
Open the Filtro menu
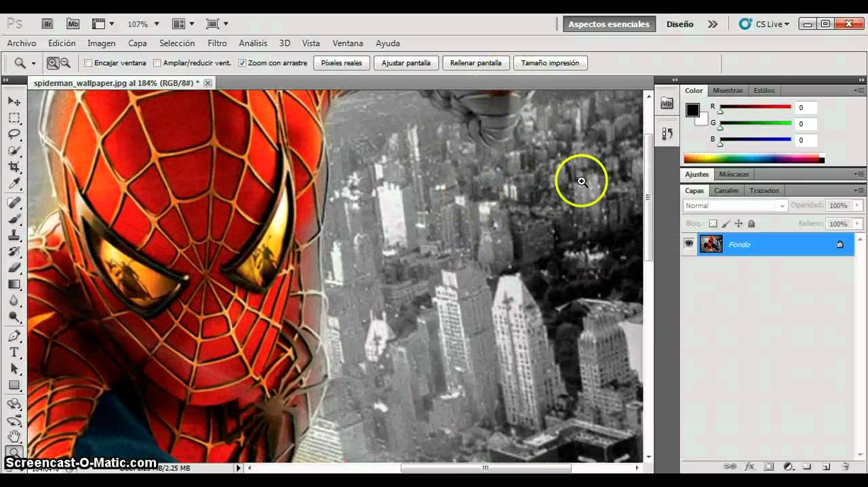coord(217,43)
